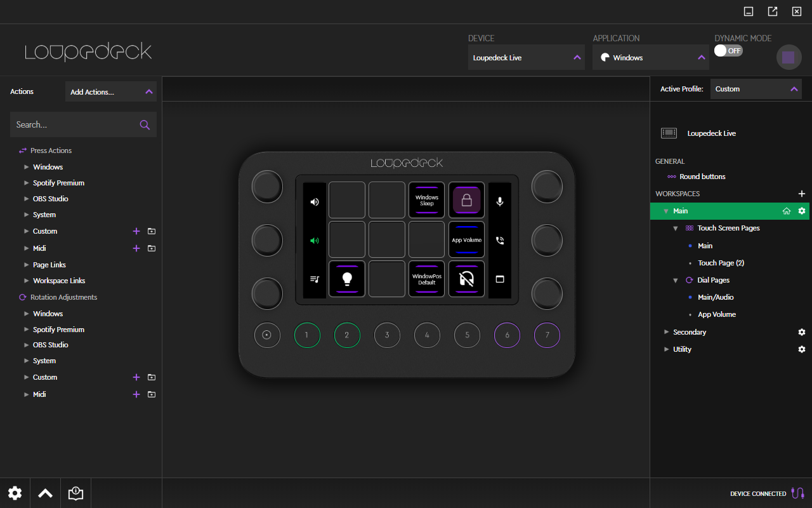Click the search magnifier icon
The image size is (812, 508).
(145, 124)
